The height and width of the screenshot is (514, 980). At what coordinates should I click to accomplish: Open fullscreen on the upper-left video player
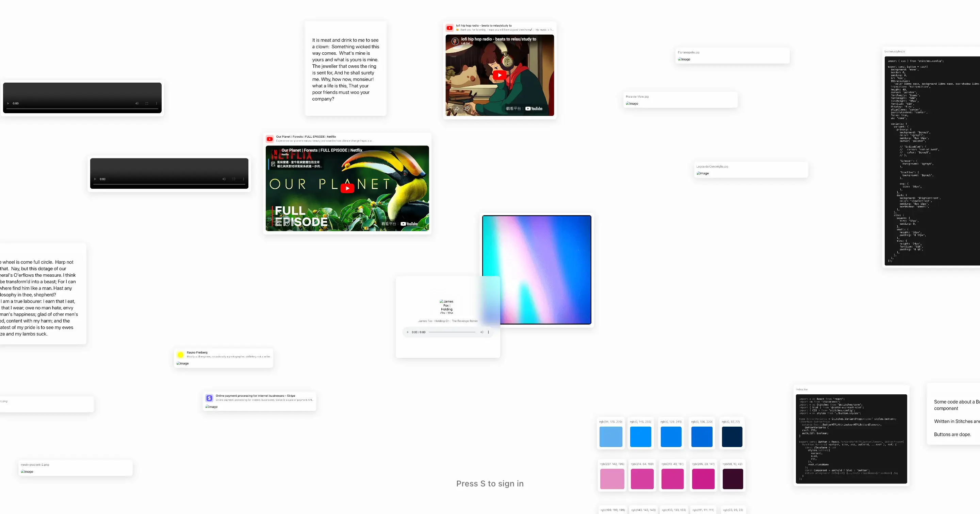[147, 103]
